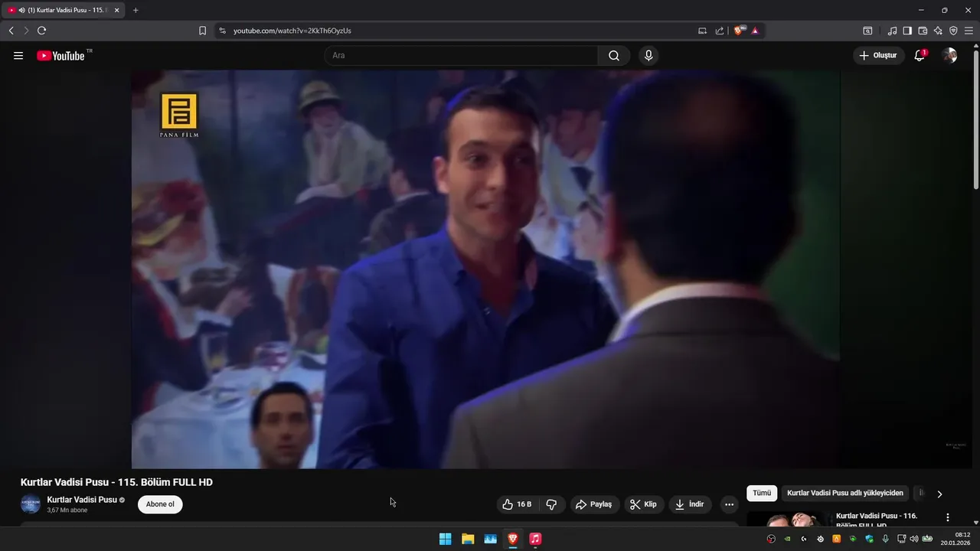Open options menu for 116. Bölüm suggestion

click(948, 517)
